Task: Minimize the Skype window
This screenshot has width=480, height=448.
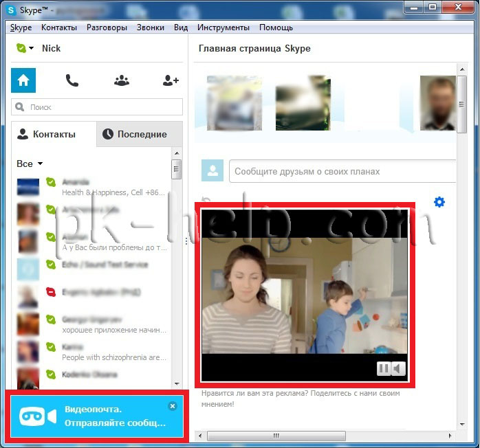Action: [x=414, y=8]
